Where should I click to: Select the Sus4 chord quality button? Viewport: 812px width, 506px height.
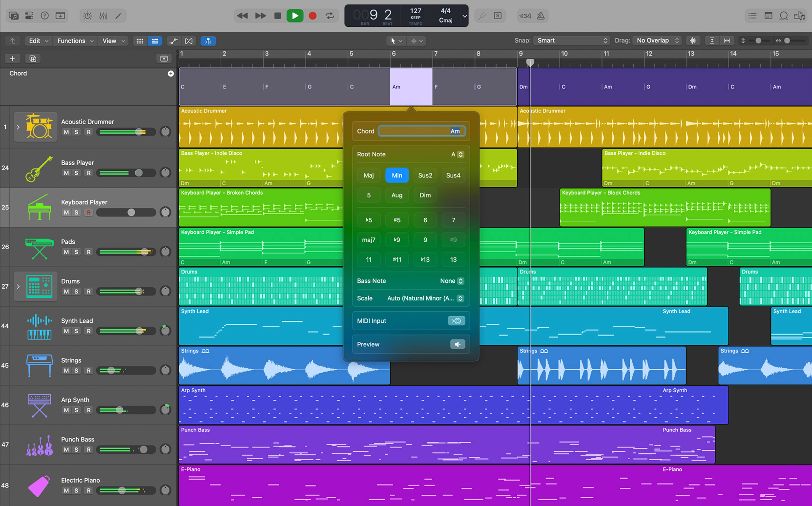click(x=453, y=175)
